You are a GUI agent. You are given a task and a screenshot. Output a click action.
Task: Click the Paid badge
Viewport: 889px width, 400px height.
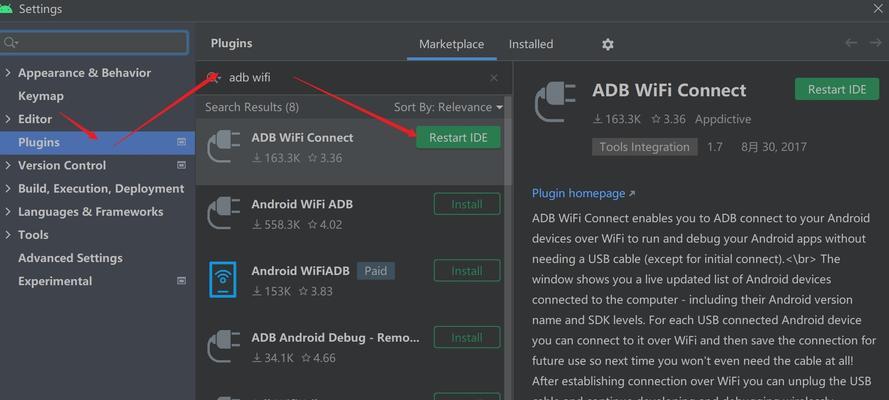375,271
